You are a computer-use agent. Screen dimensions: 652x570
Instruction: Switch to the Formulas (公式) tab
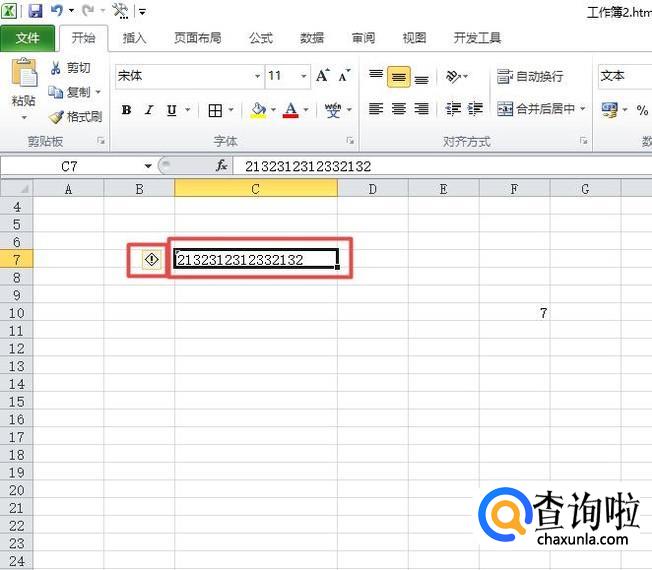click(x=261, y=38)
